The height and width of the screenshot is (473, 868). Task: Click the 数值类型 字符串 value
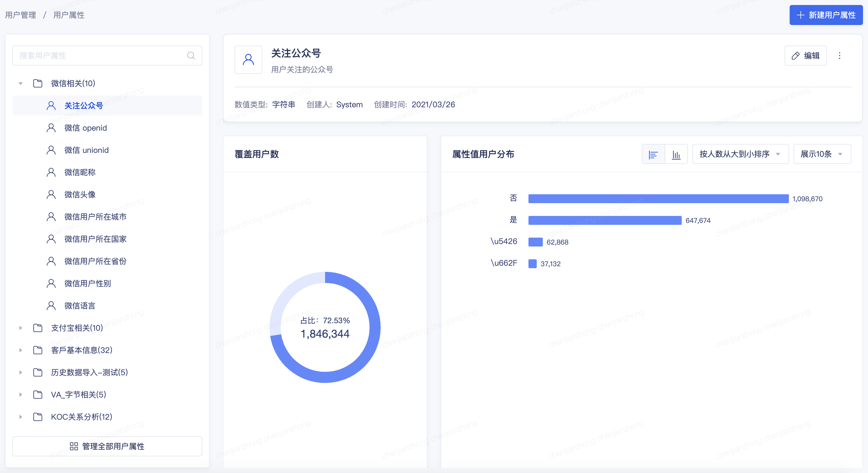coord(283,104)
